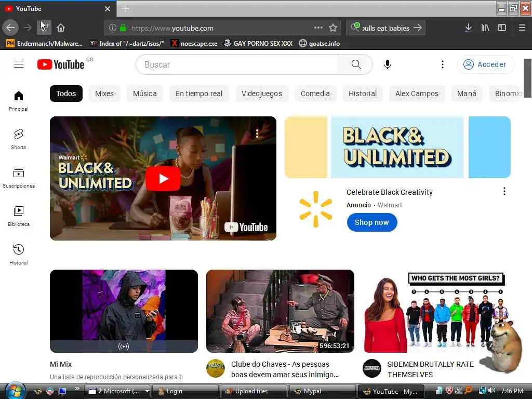
Task: Click the Shop now button
Action: (372, 222)
